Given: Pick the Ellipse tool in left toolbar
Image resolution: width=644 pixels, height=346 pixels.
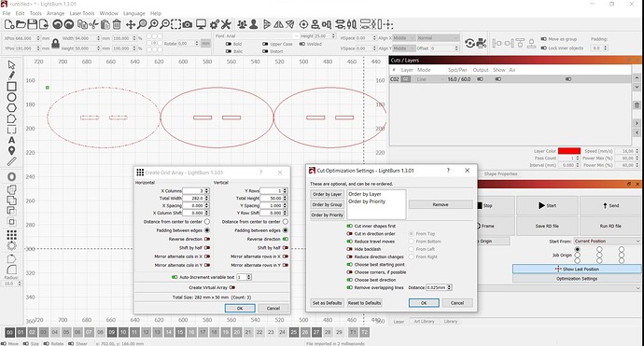Looking at the screenshot, I should pyautogui.click(x=11, y=97).
